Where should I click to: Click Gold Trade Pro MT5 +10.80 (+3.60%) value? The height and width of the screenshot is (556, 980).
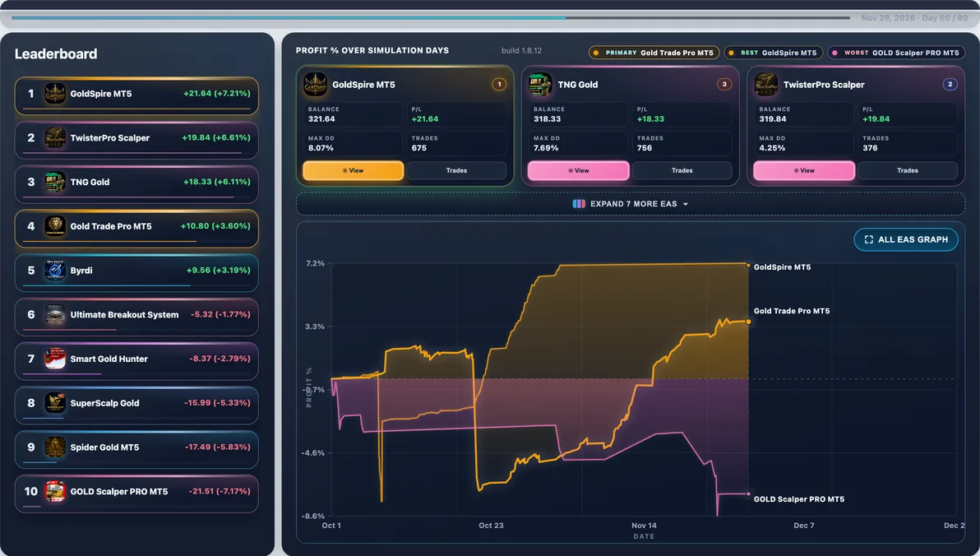(215, 226)
